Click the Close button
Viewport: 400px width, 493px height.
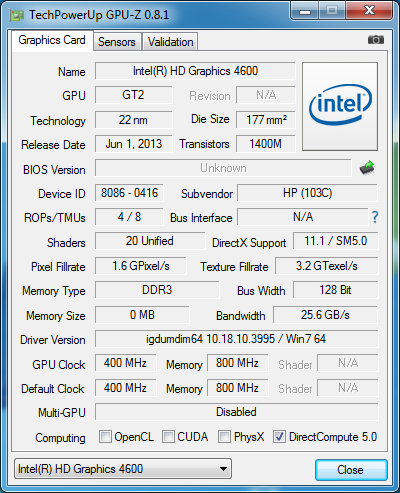[x=351, y=470]
